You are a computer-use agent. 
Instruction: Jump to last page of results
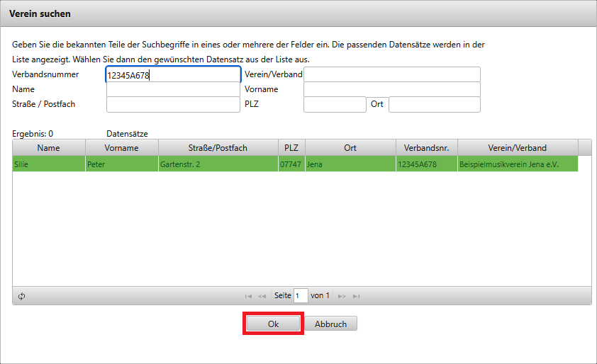point(357,296)
